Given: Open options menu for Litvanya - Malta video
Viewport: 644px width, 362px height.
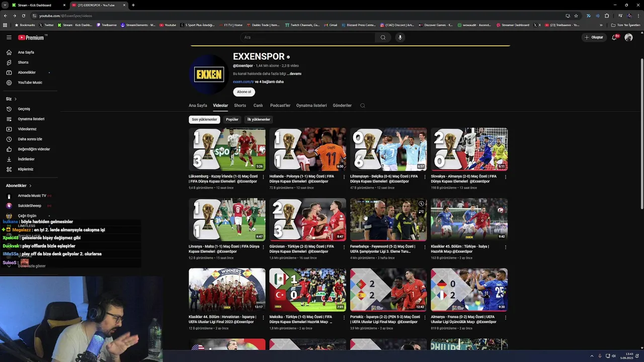Looking at the screenshot, I should tap(263, 247).
